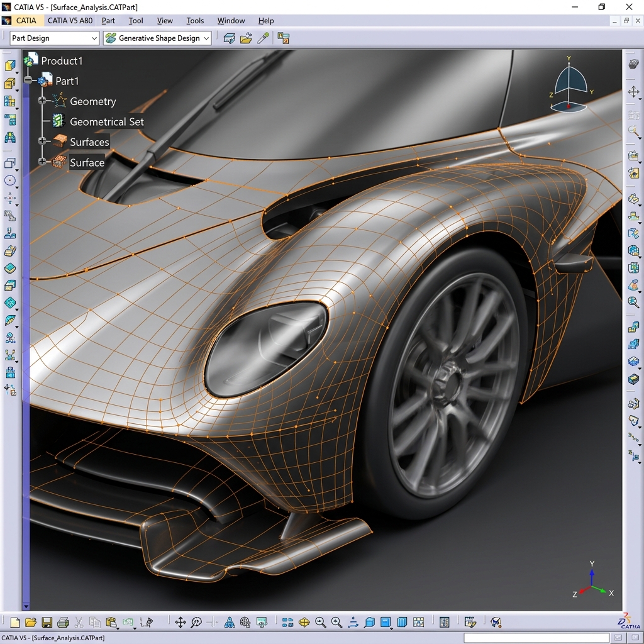This screenshot has height=644, width=644.
Task: Click the overlapping rectangles outline tool
Action: (x=10, y=163)
